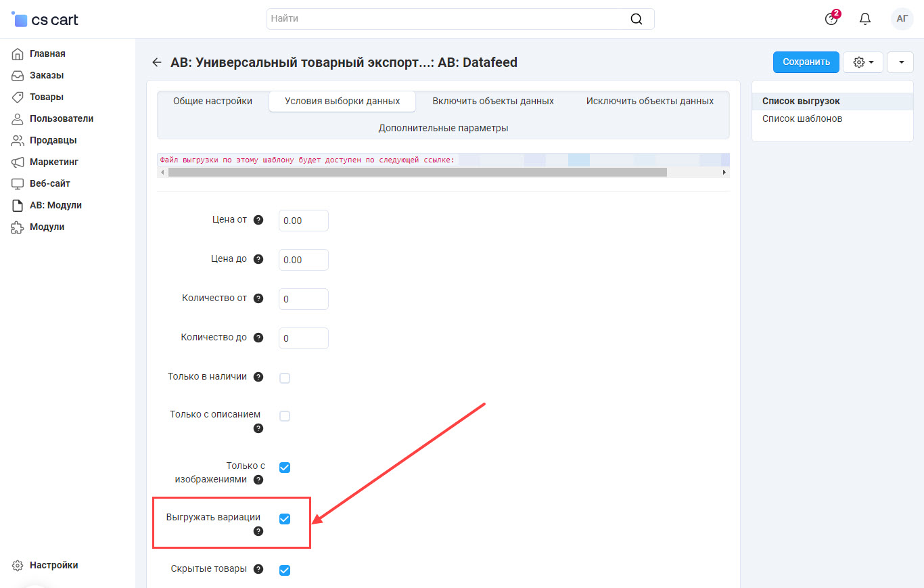Click the Товары tag icon
The width and height of the screenshot is (924, 588).
[18, 97]
